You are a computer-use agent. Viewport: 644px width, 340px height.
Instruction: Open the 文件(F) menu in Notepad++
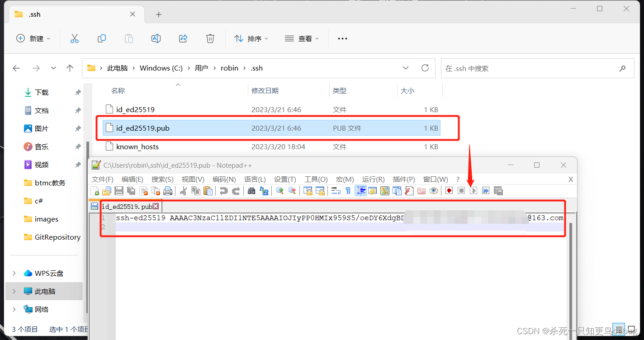coord(103,179)
